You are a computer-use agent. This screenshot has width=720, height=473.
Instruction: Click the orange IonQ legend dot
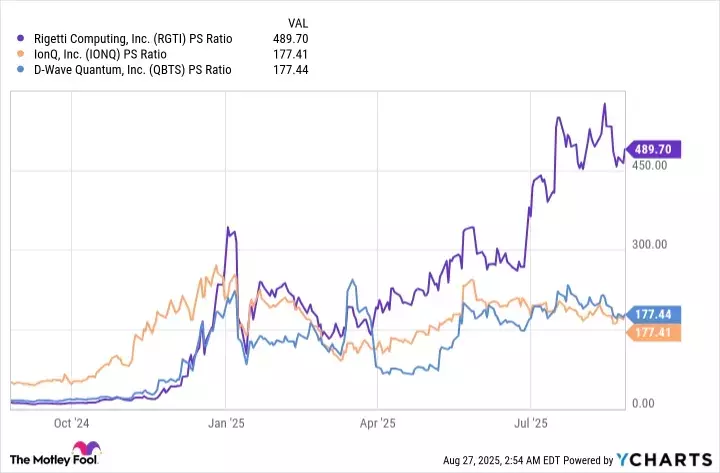pyautogui.click(x=14, y=54)
